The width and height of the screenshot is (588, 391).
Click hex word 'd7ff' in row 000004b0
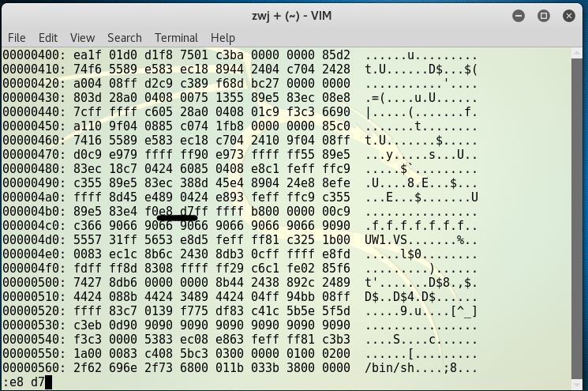click(x=194, y=211)
